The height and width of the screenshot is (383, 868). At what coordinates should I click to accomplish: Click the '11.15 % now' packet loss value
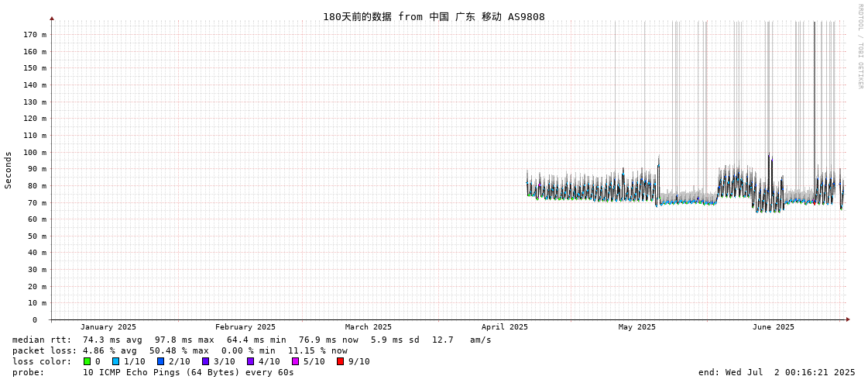(318, 351)
